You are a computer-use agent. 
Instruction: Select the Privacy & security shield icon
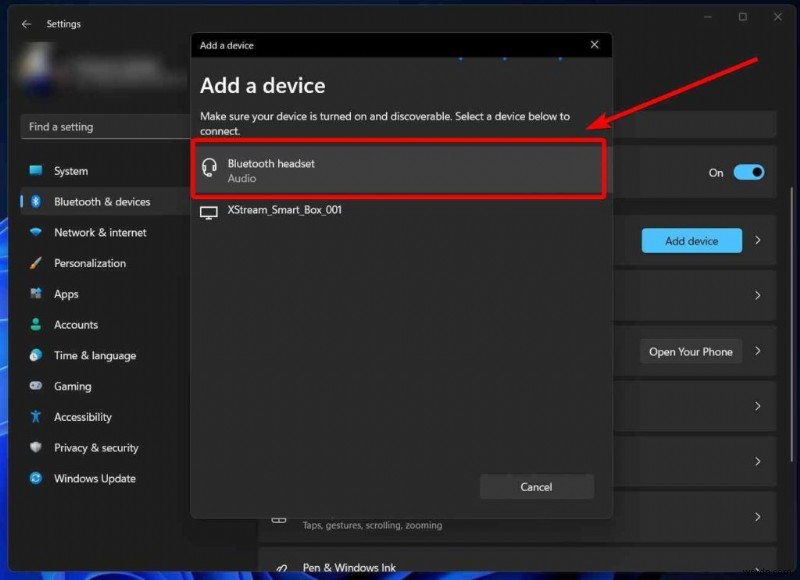tap(33, 448)
